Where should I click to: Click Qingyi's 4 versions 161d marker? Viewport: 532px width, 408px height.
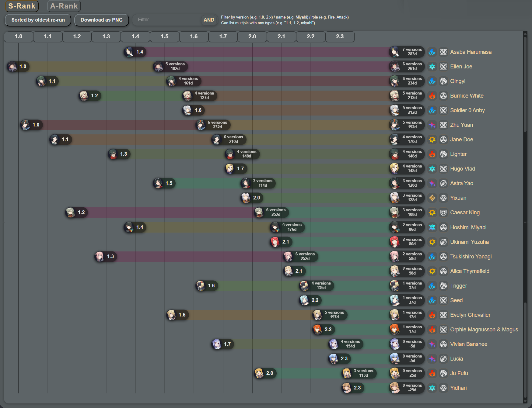(x=184, y=81)
